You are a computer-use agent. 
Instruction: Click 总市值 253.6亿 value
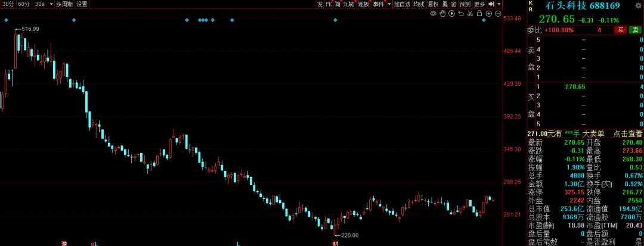click(573, 208)
